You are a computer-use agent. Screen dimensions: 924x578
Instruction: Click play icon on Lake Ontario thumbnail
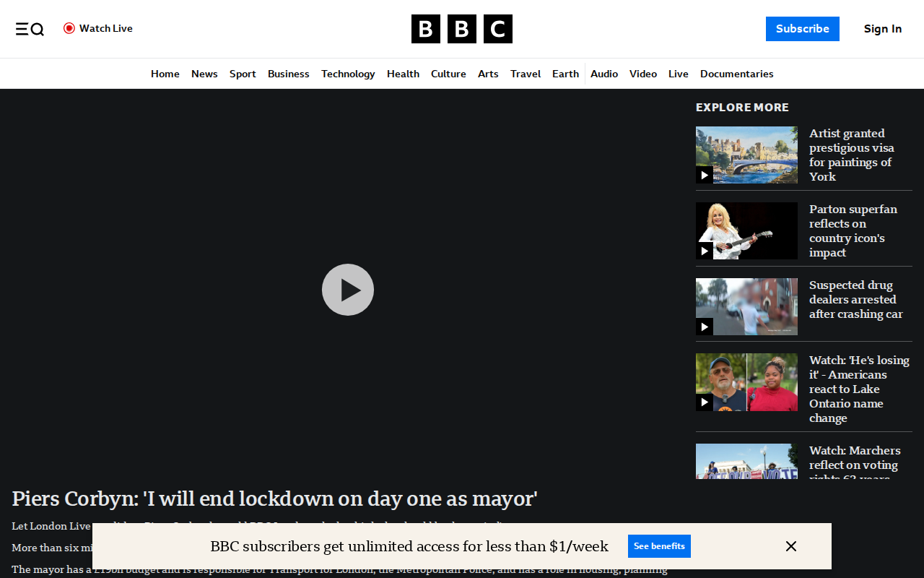click(705, 402)
